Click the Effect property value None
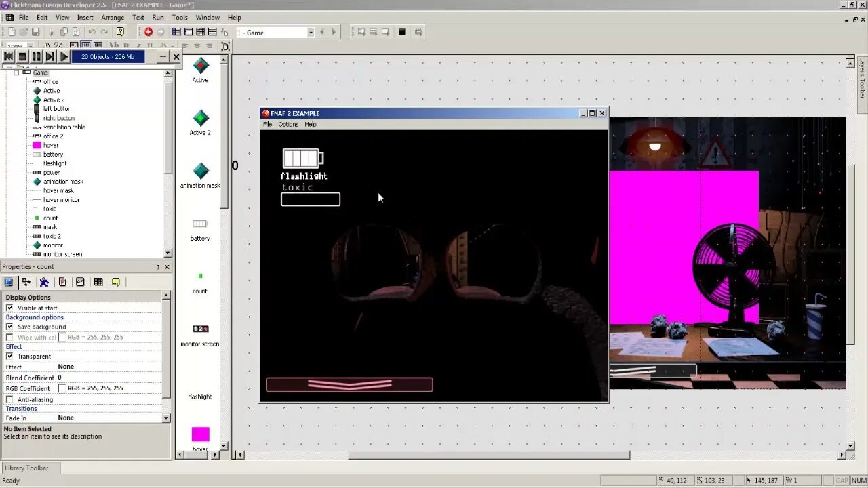Screen dimensions: 868x488 point(108,367)
